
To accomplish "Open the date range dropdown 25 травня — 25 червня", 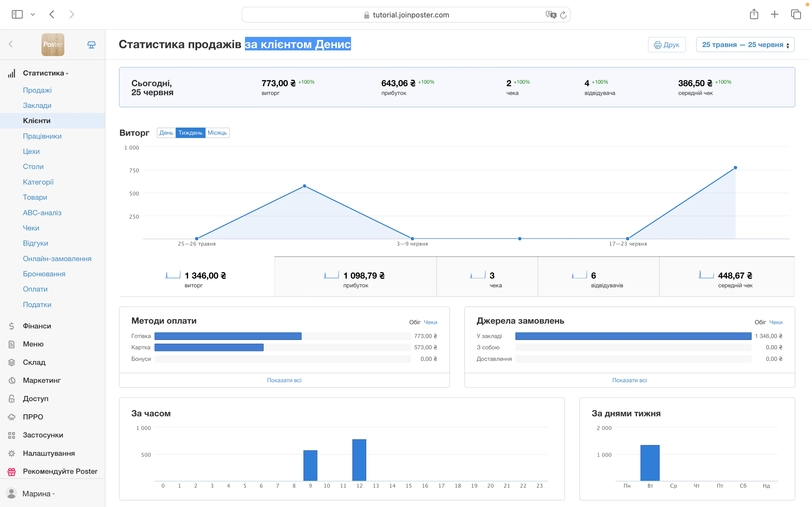I will pyautogui.click(x=745, y=45).
